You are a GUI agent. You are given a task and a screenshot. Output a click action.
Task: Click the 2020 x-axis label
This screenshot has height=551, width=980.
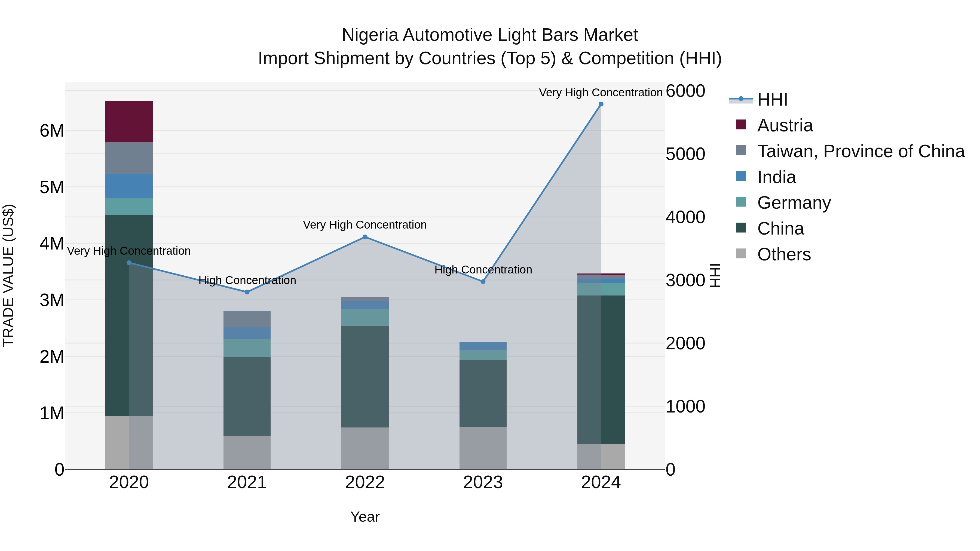[129, 482]
